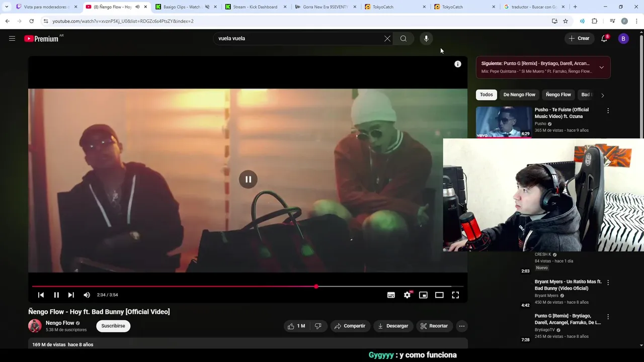Screen dimensions: 644x362
Task: Jump to previous video in playlist
Action: (x=41, y=295)
